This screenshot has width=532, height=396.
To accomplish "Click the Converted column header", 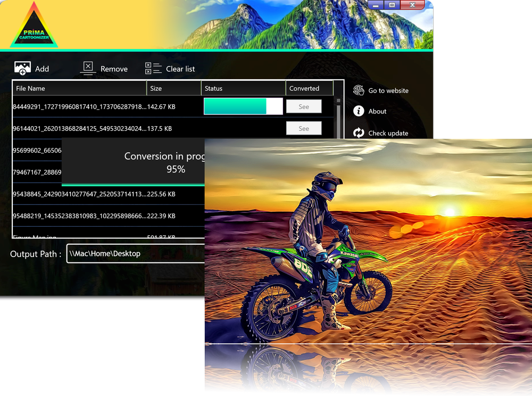I will [x=309, y=88].
